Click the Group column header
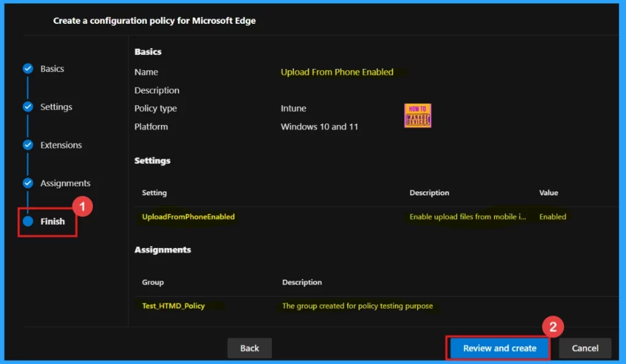This screenshot has width=626, height=364. pyautogui.click(x=153, y=282)
